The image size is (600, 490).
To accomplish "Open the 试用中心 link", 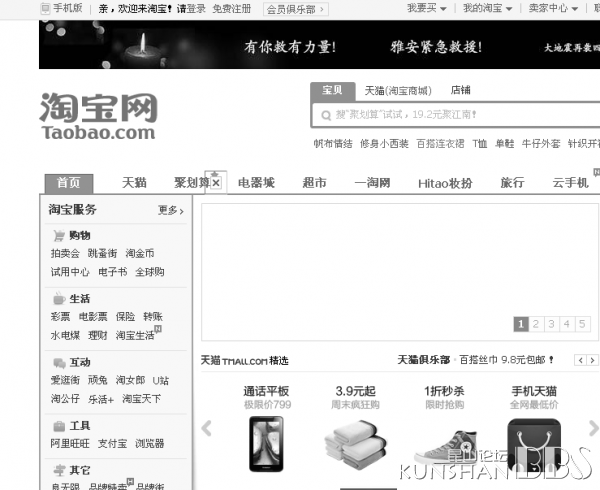I will click(70, 272).
